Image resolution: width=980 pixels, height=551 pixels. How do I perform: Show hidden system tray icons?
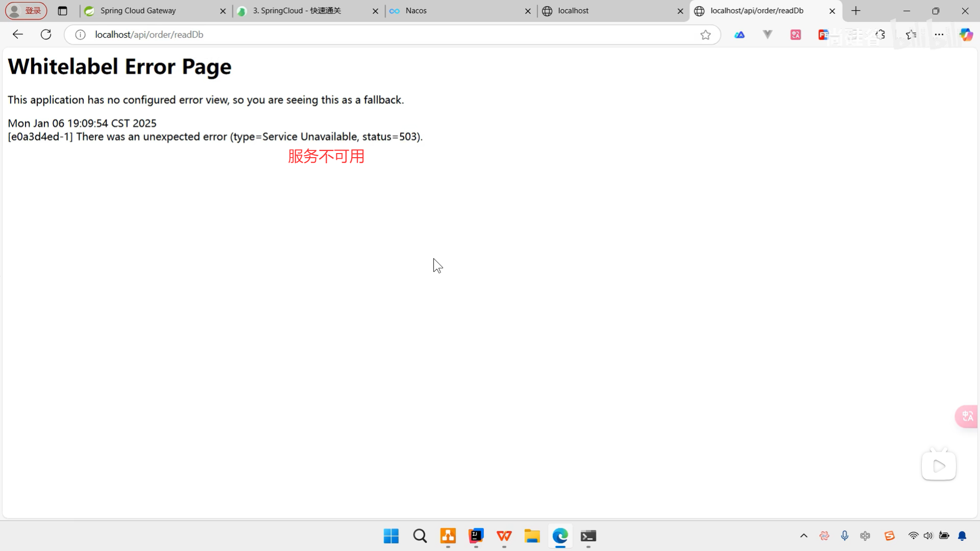tap(803, 536)
